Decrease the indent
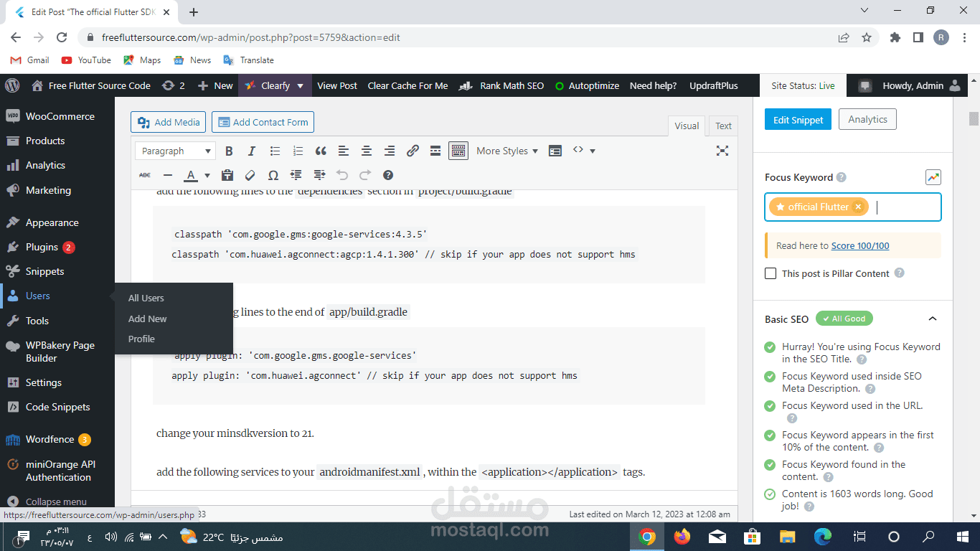980x551 pixels. tap(296, 175)
